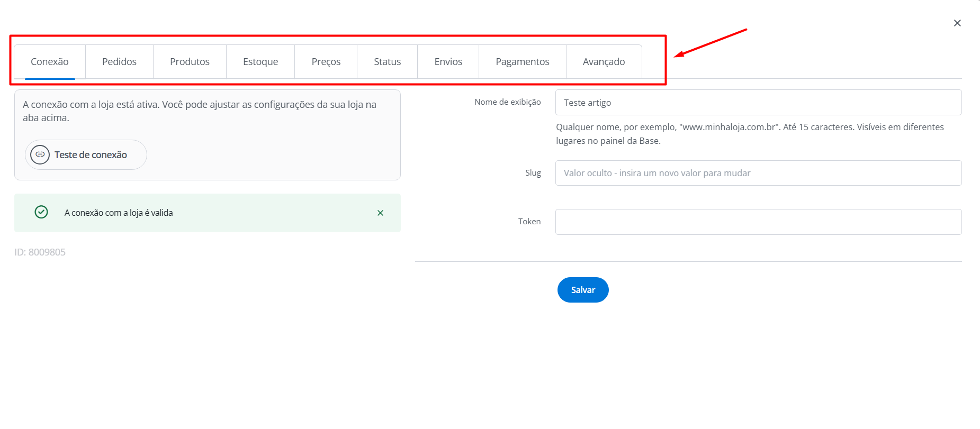Screen dimensions: 980x429
Task: Focus the Nome de exibição field
Action: point(758,103)
